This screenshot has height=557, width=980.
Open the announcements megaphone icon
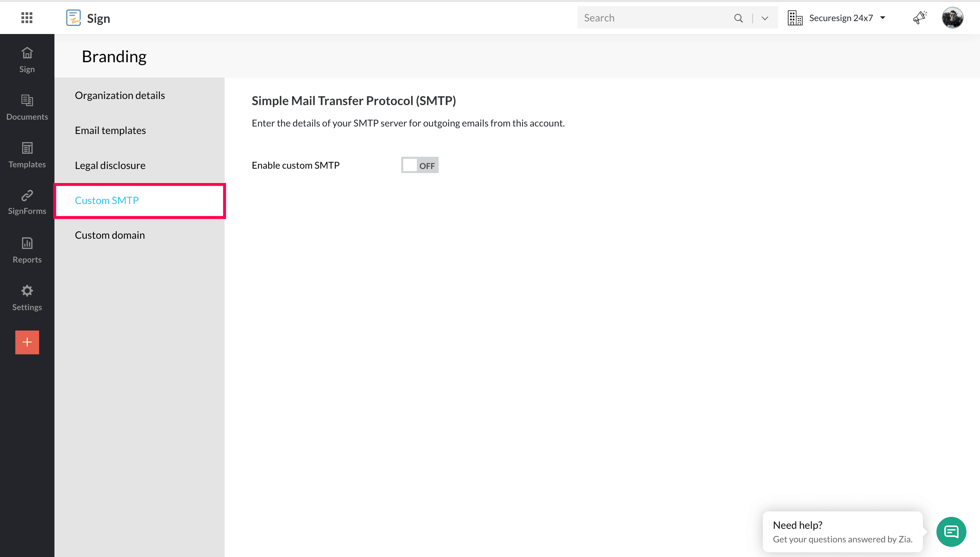point(919,18)
